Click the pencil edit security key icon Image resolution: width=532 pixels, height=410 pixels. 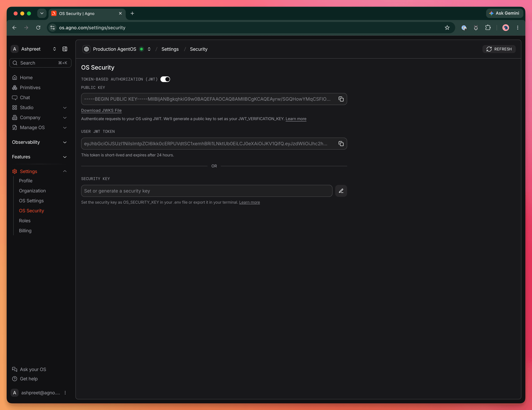[341, 191]
